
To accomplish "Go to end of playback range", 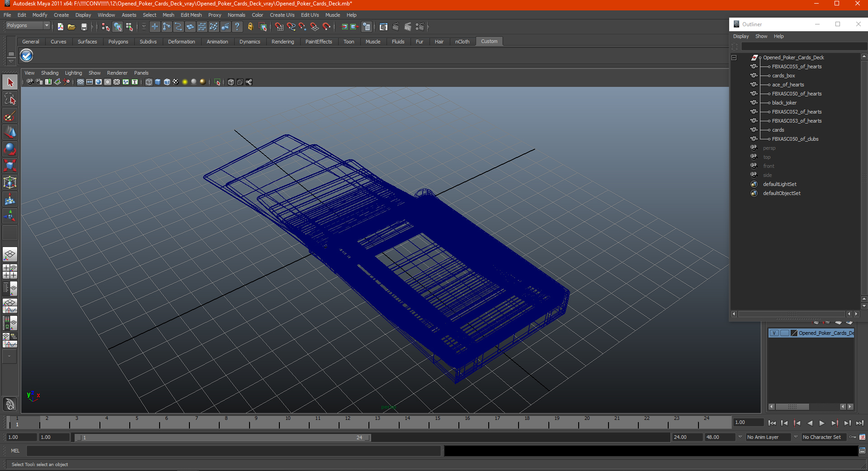I will [860, 423].
